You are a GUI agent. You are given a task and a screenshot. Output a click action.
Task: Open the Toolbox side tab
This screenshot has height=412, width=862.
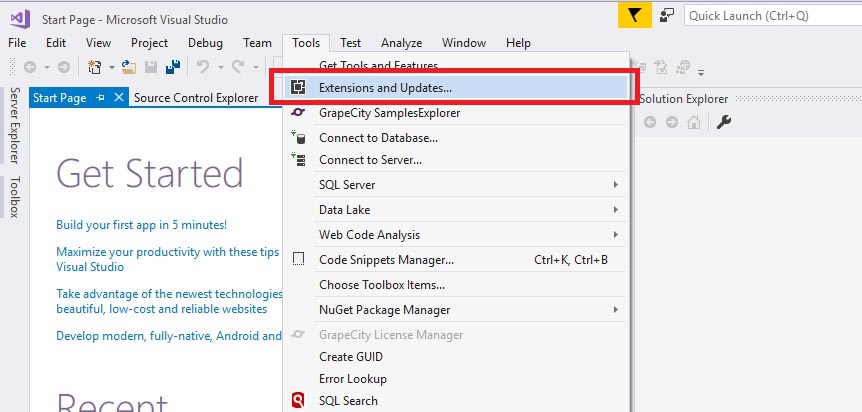click(15, 197)
